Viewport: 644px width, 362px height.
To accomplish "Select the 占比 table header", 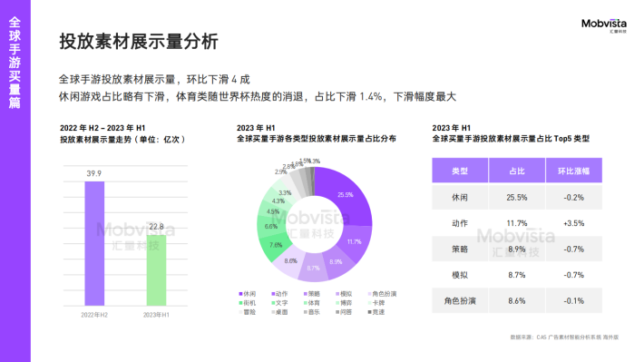I will pos(517,171).
